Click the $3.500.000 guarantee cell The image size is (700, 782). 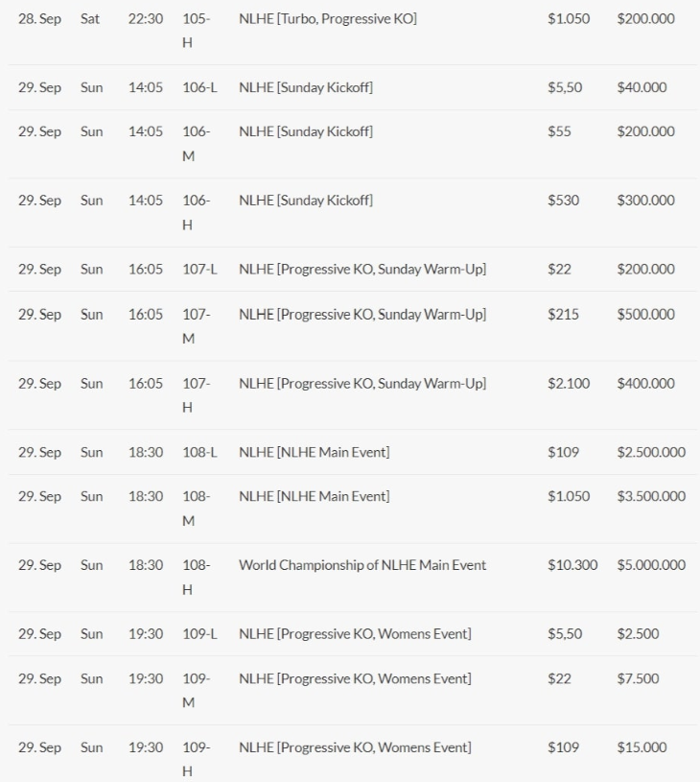tap(651, 496)
